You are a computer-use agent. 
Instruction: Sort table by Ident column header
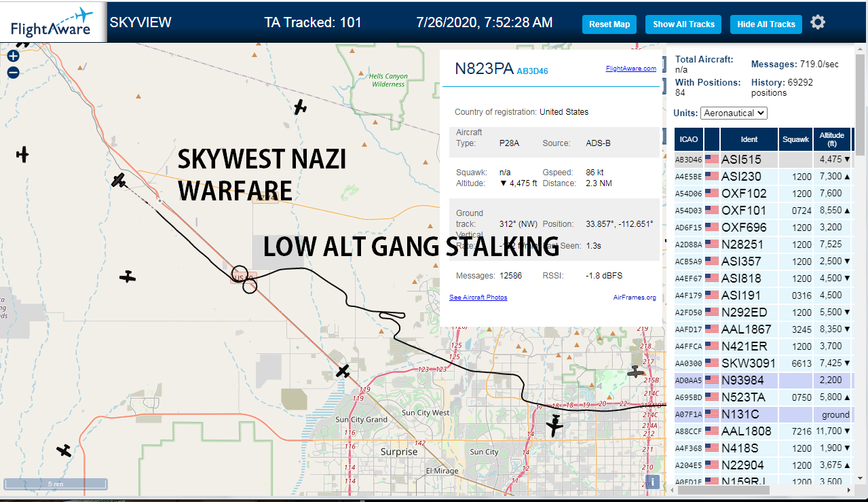(749, 139)
